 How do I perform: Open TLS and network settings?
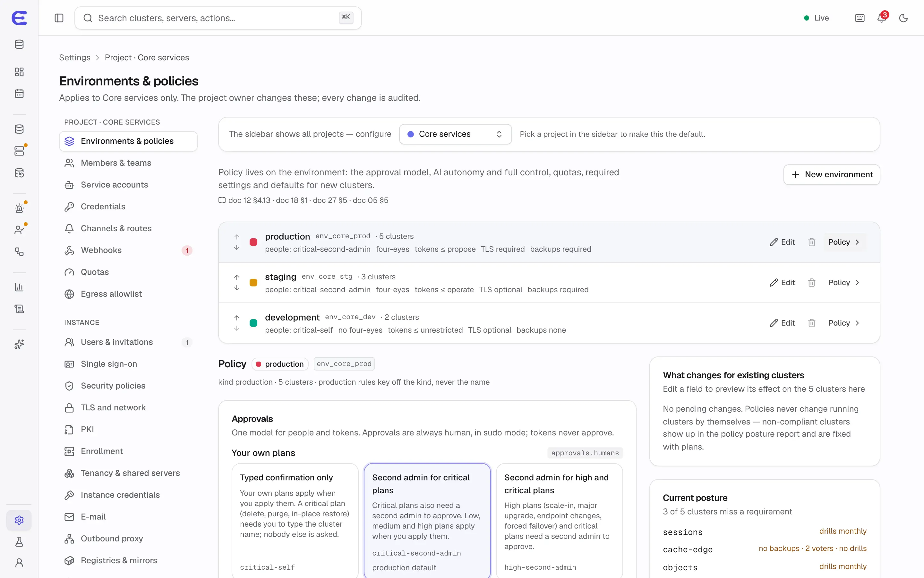point(128,407)
